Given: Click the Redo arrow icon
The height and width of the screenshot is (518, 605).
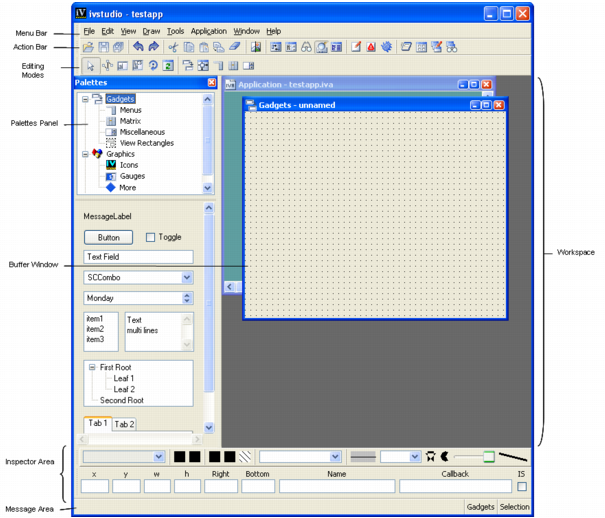Looking at the screenshot, I should tap(153, 47).
